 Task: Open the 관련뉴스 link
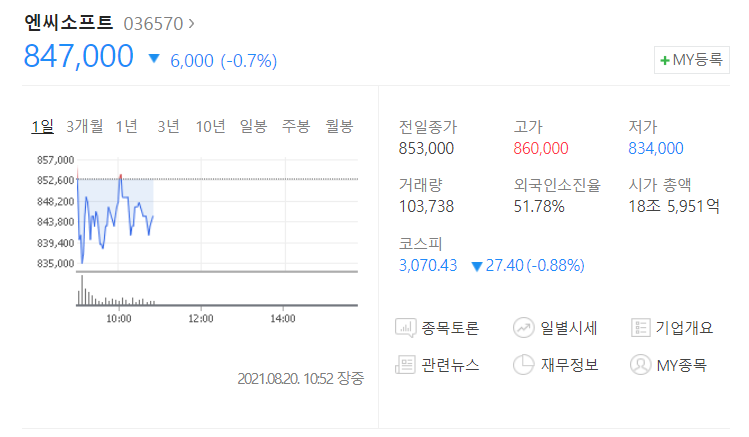coord(449,365)
